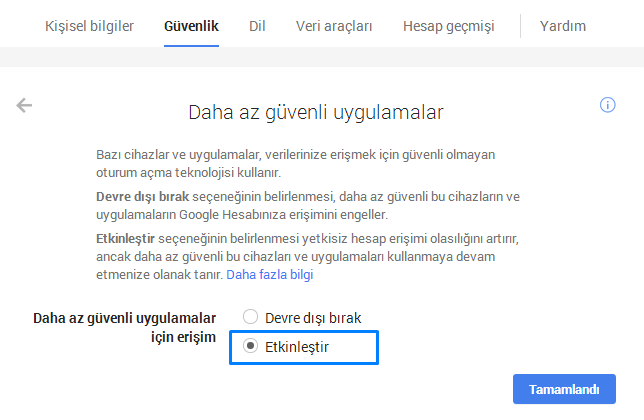Click the 'Daha az güvenli uygulamalar' page heading

pos(316,112)
